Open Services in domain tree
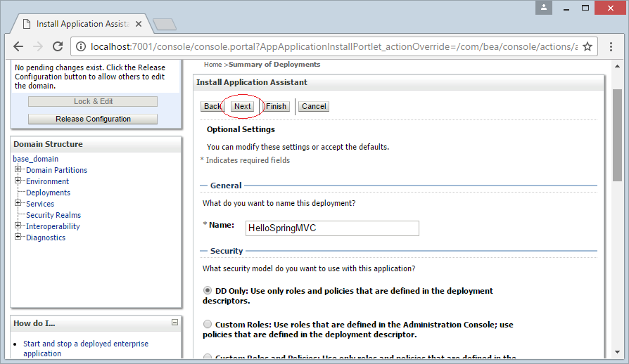629x364 pixels. (x=40, y=204)
